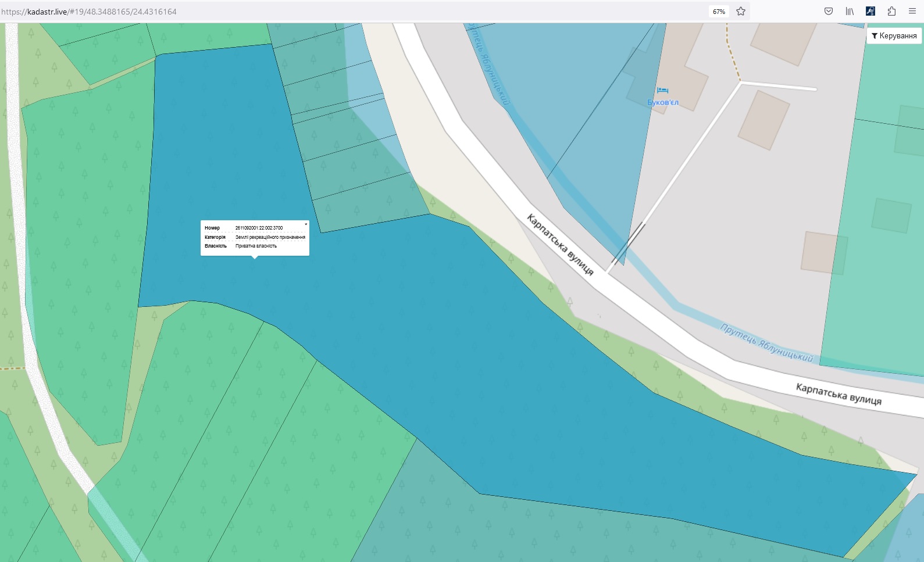Click the Карпатська вулиця label at right edge
This screenshot has height=562, width=924.
tap(838, 393)
